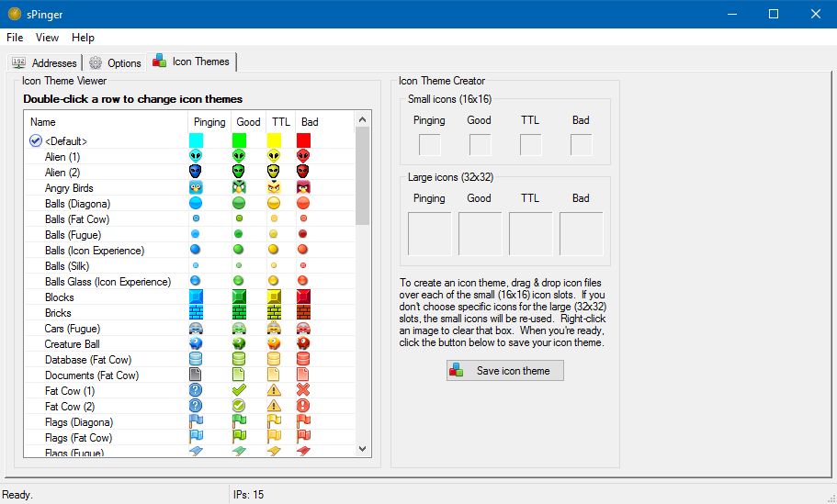
Task: Click the large icons Bad slot
Action: (582, 234)
